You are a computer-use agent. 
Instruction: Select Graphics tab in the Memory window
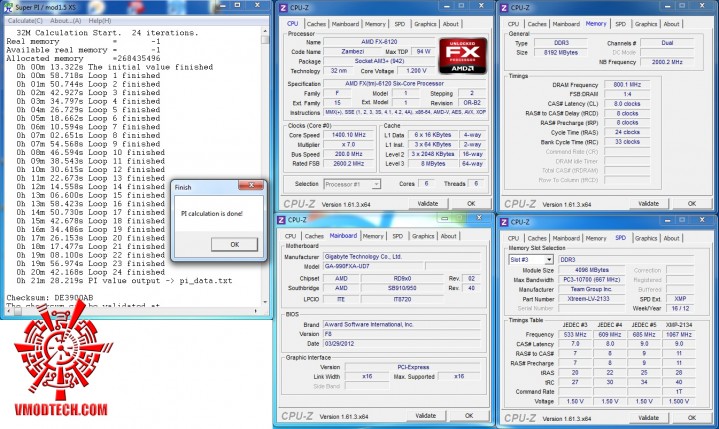click(646, 24)
